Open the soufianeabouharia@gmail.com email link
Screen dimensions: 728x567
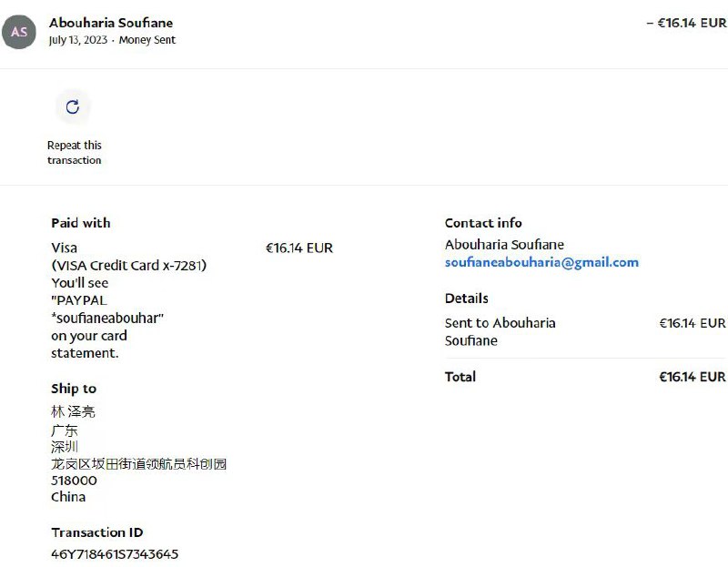pos(541,262)
